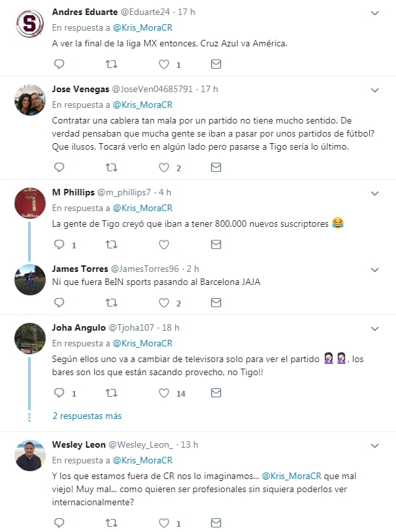Open more options for Andres Eduarte's tweet

click(375, 13)
